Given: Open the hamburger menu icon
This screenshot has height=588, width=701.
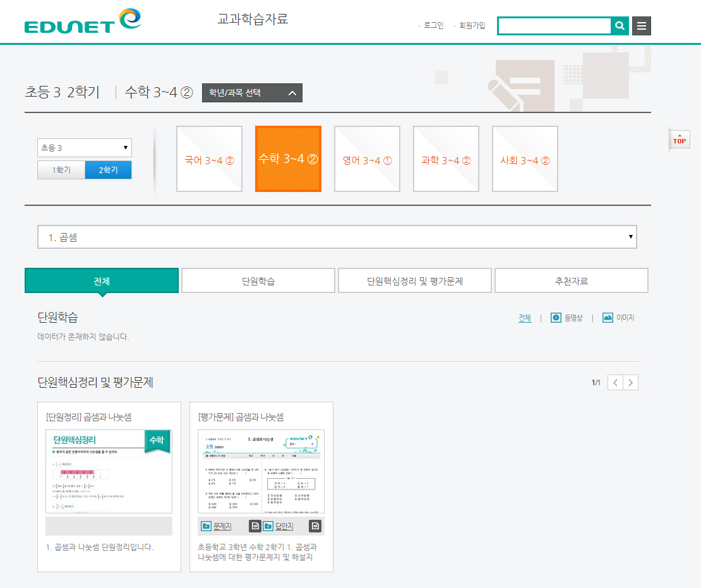Looking at the screenshot, I should click(641, 26).
